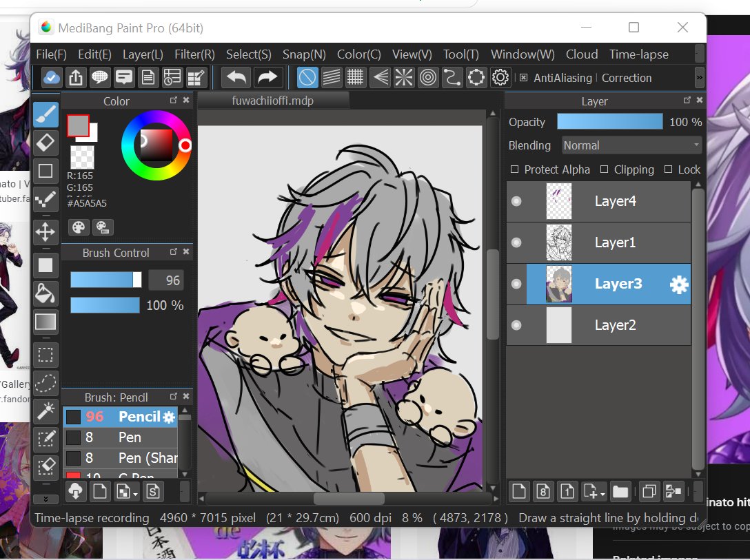Click the Undo arrow
Screen dimensions: 750x560
point(236,77)
